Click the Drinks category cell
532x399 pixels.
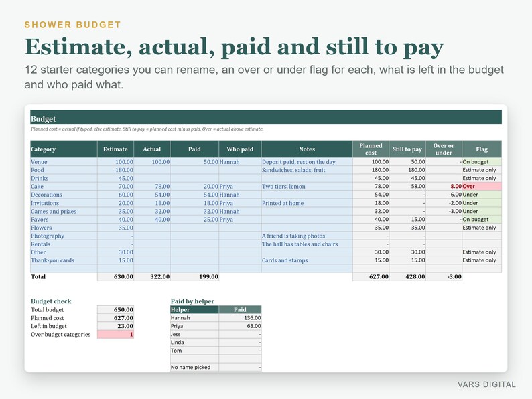pos(64,178)
